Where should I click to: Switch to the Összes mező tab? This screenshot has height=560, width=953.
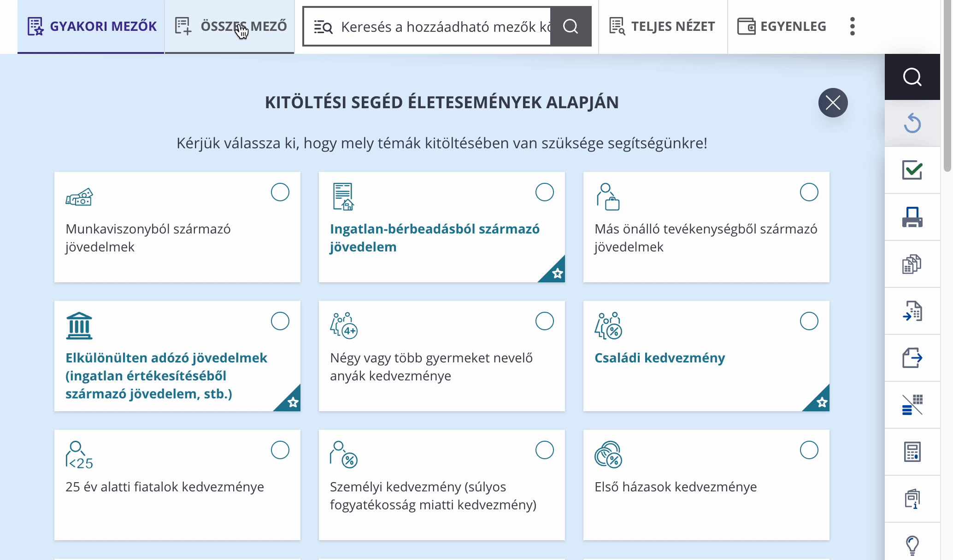pyautogui.click(x=229, y=26)
